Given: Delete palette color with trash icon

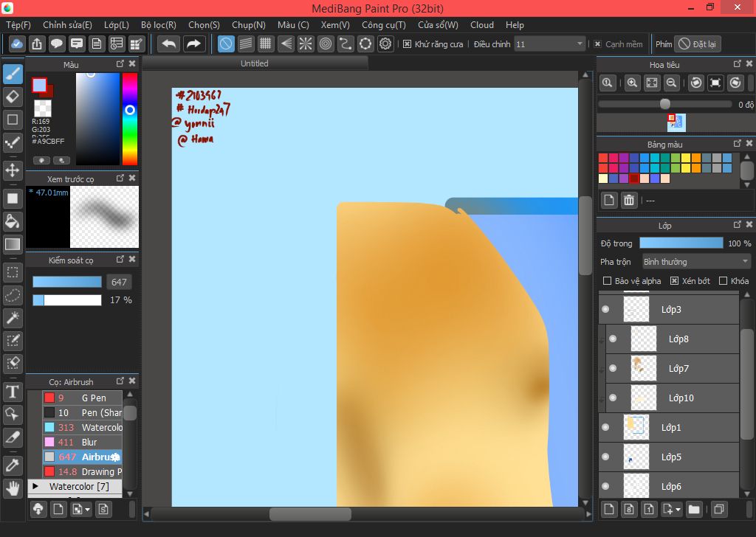Looking at the screenshot, I should (x=629, y=200).
